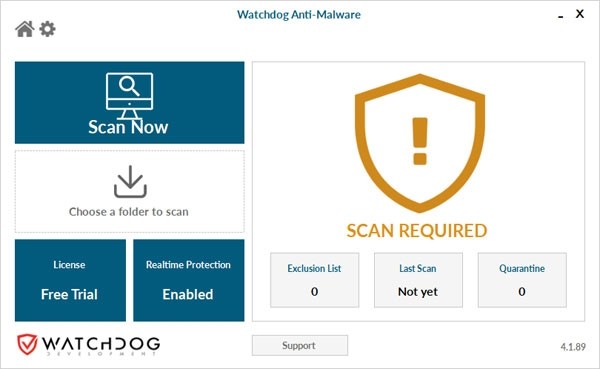Viewport: 600px width, 369px height.
Task: Click the Watchdog Development logo
Action: pyautogui.click(x=88, y=345)
